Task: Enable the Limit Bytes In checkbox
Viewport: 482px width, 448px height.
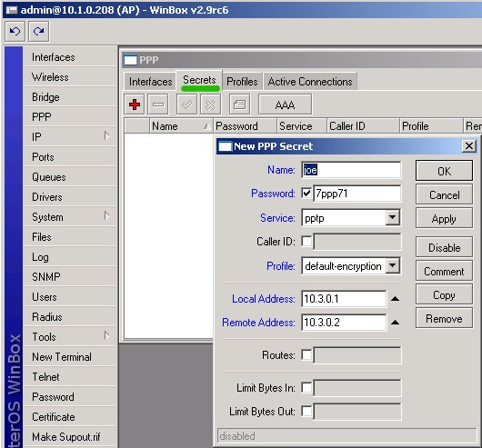Action: pos(306,387)
